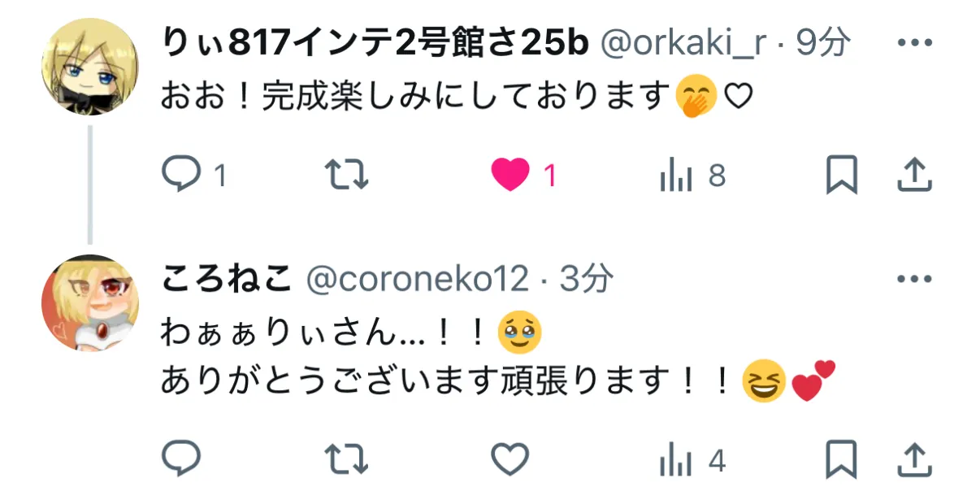Open the @coroneko12 handle link
980x500 pixels.
click(417, 280)
